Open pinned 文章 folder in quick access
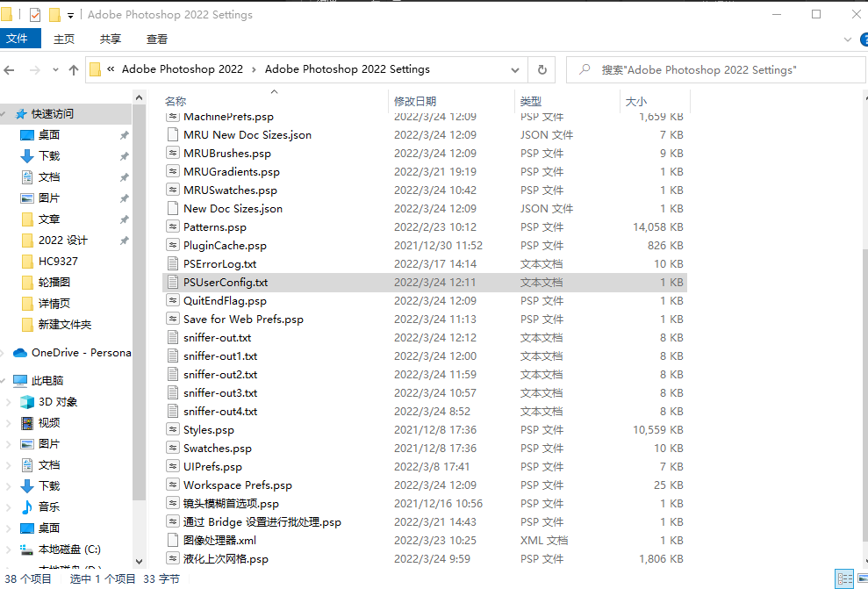Viewport: 868px width, 589px height. click(49, 219)
